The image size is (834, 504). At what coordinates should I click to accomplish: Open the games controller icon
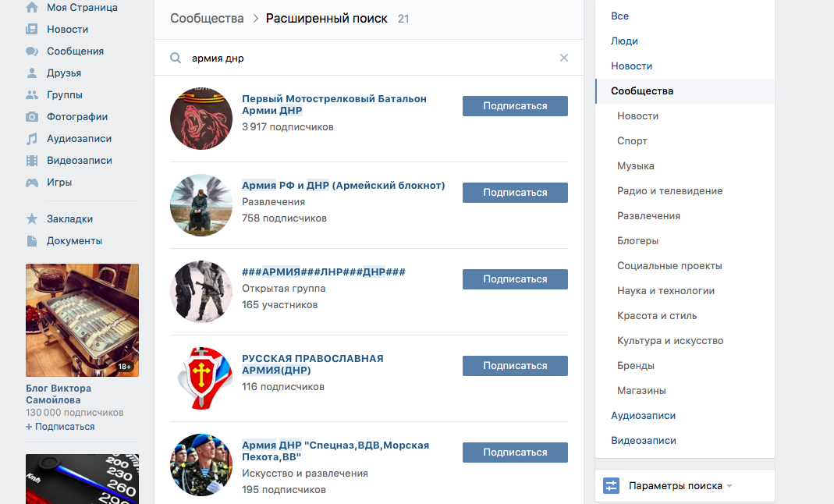click(x=32, y=183)
